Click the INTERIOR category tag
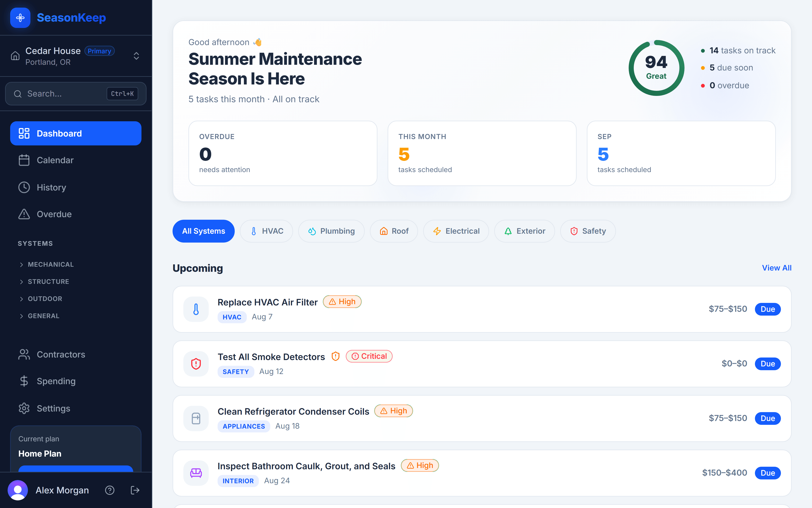This screenshot has height=508, width=812. (238, 481)
